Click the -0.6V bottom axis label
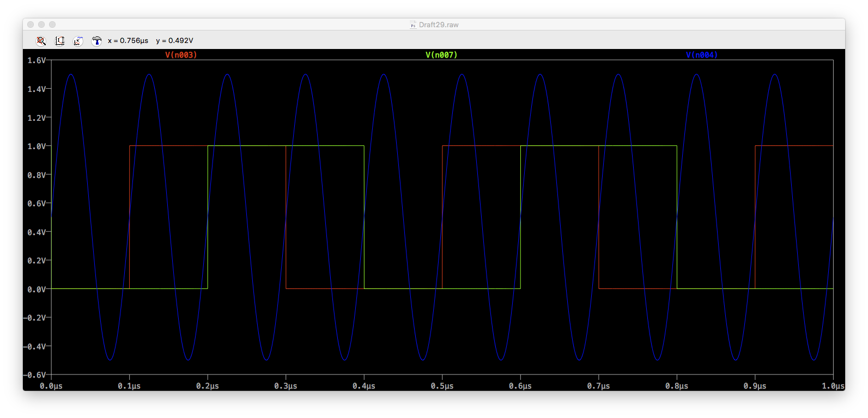The height and width of the screenshot is (418, 868). [x=34, y=375]
